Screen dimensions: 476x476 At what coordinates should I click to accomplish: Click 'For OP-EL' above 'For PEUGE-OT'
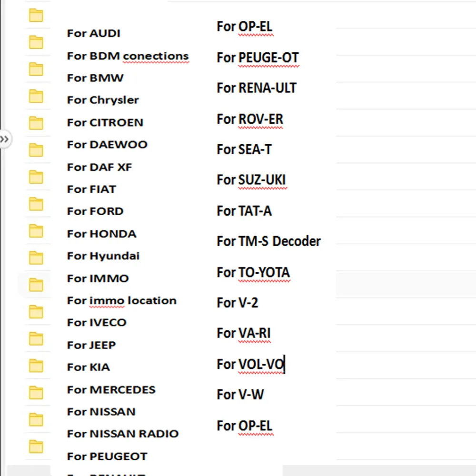tap(245, 27)
